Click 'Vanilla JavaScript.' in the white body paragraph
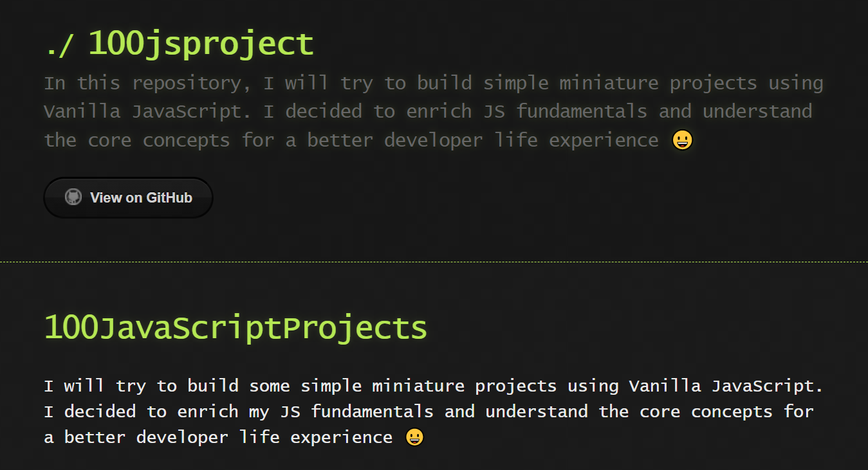This screenshot has width=868, height=470. point(726,386)
